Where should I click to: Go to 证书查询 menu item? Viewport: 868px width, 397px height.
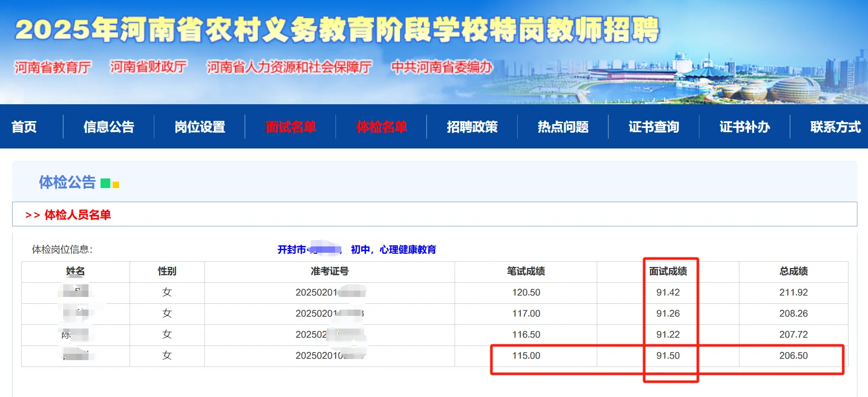[654, 127]
